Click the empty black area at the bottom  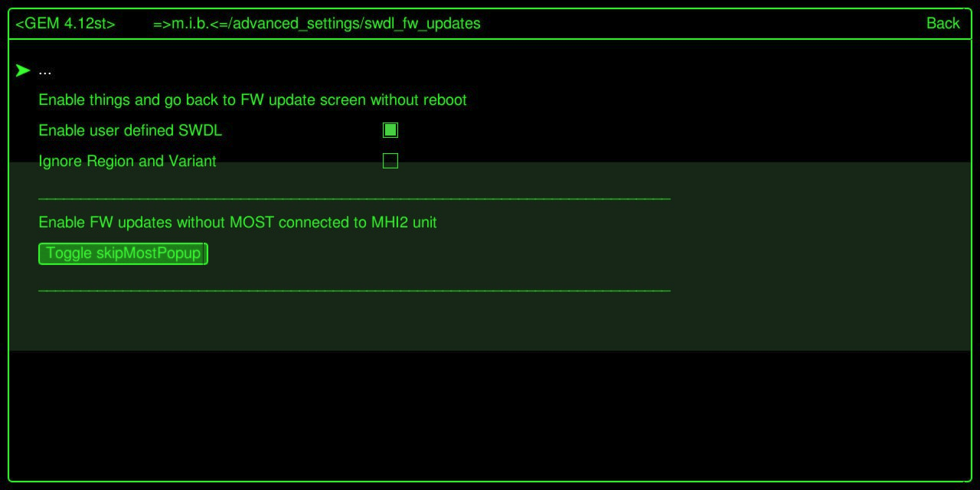[x=490, y=416]
